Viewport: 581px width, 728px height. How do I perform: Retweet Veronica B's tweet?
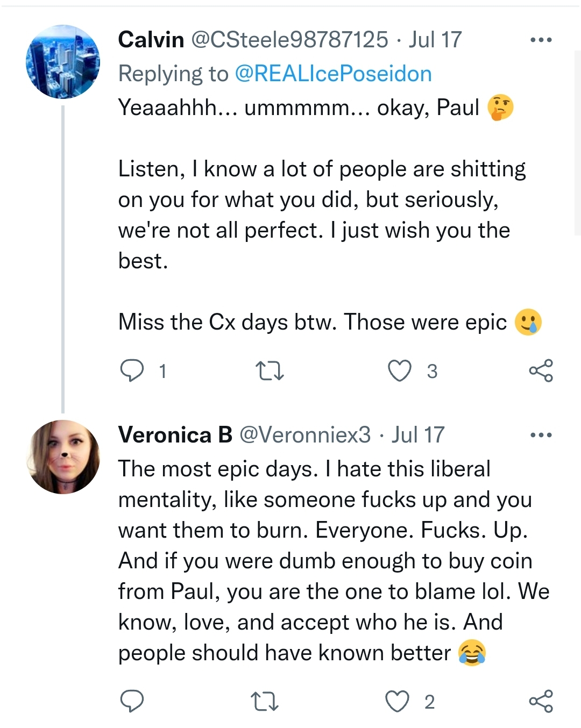[265, 702]
